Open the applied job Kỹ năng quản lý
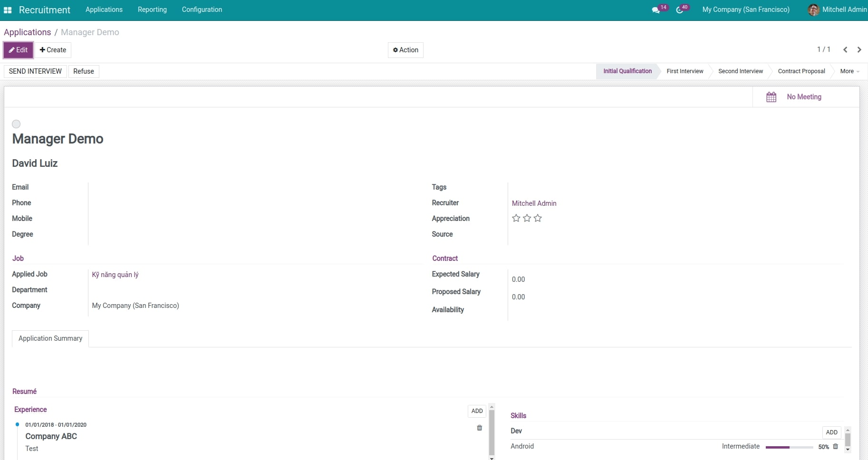This screenshot has width=868, height=460. [115, 274]
